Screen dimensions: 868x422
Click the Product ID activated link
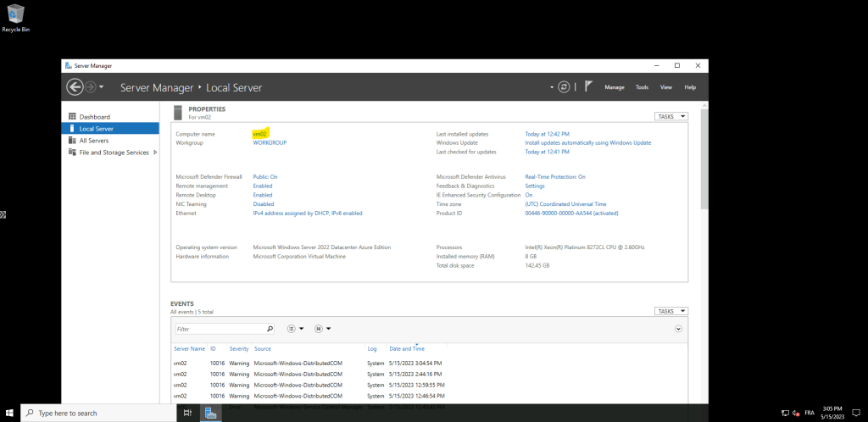[x=572, y=213]
